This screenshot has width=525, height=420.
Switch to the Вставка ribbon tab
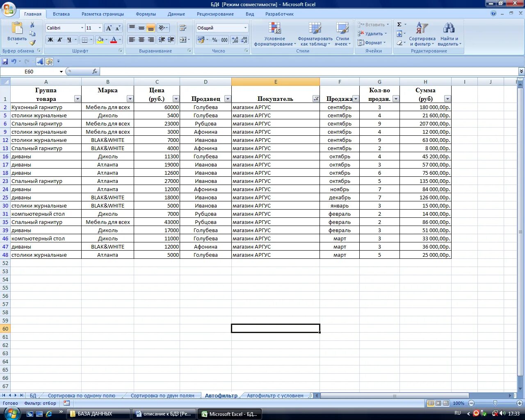[x=61, y=14]
